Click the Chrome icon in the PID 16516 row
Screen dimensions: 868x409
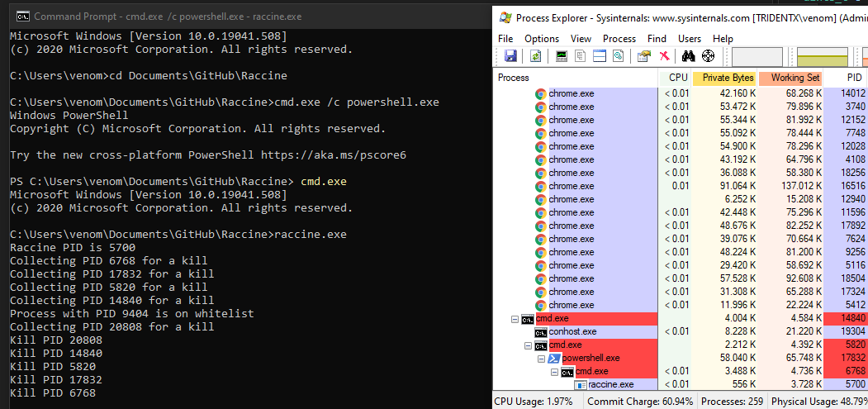coord(541,186)
